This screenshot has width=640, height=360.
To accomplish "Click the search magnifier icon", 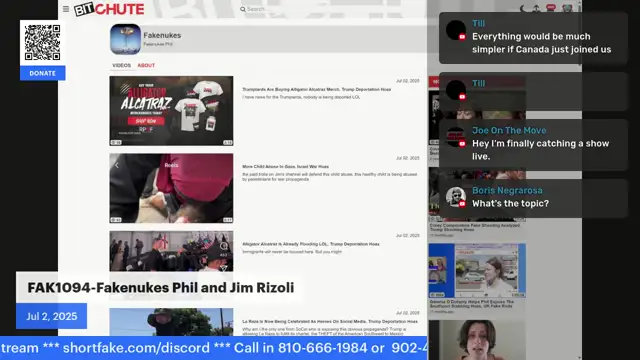I will pos(243,9).
